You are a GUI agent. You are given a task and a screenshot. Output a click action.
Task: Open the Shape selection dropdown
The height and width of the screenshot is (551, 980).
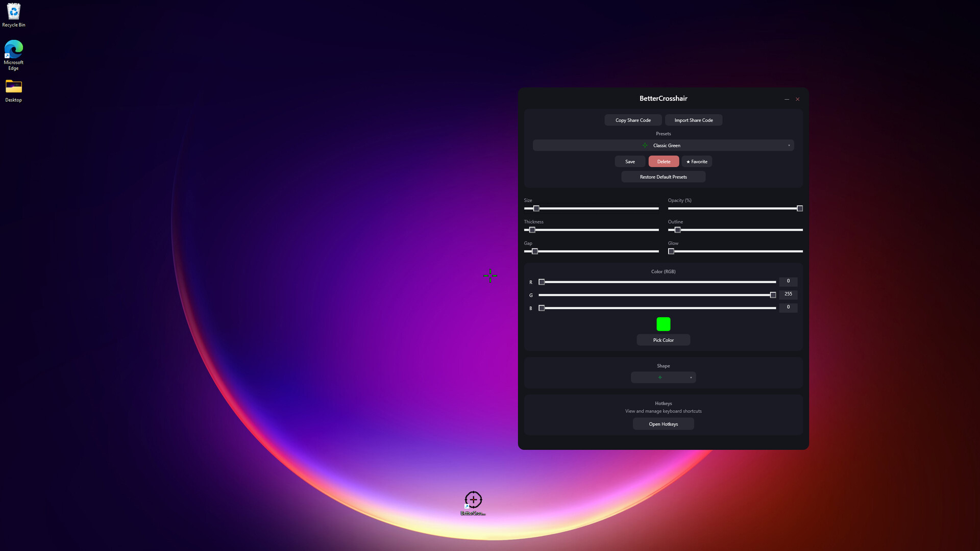point(663,378)
